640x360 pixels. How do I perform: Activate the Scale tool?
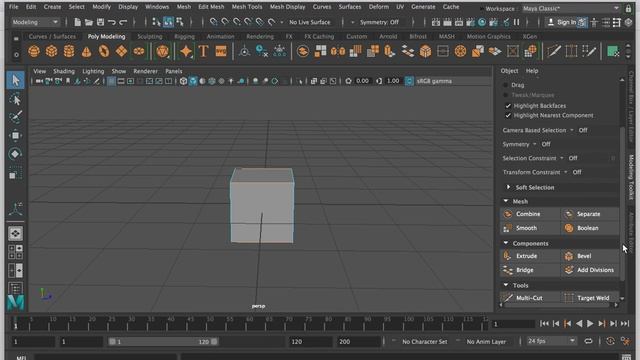(16, 174)
